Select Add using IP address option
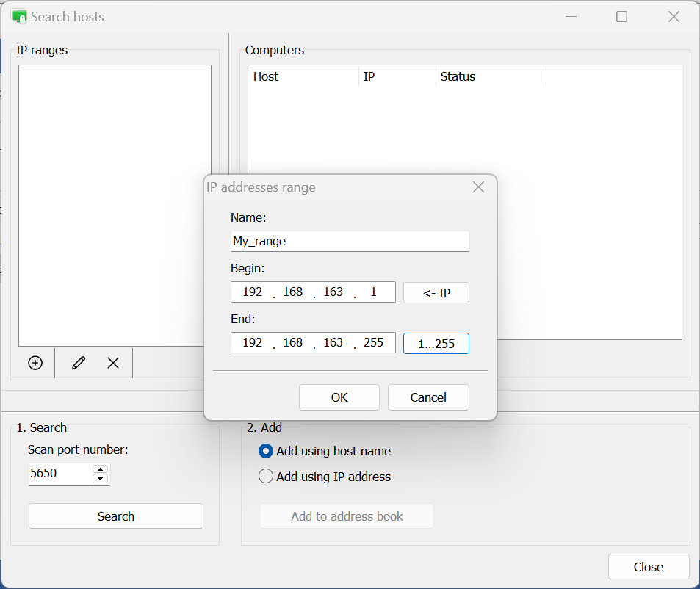The width and height of the screenshot is (700, 589). point(266,477)
